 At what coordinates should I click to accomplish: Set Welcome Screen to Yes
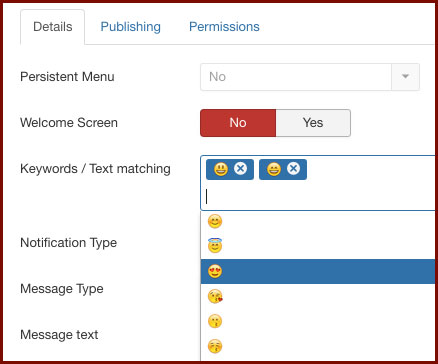click(x=313, y=123)
